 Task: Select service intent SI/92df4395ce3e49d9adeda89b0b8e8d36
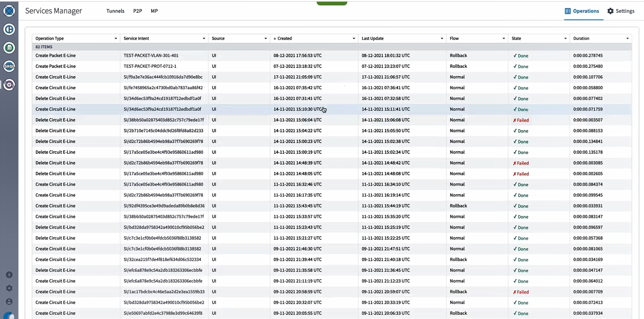[164, 206]
